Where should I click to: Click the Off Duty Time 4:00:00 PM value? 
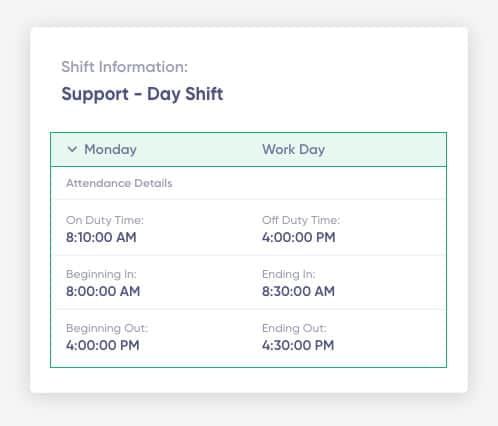299,237
